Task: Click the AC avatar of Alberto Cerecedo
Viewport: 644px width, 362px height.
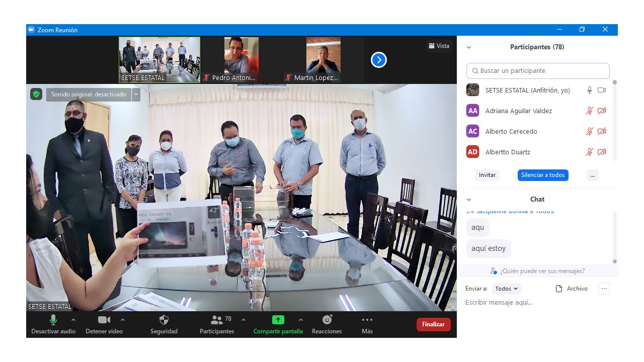Action: [472, 131]
